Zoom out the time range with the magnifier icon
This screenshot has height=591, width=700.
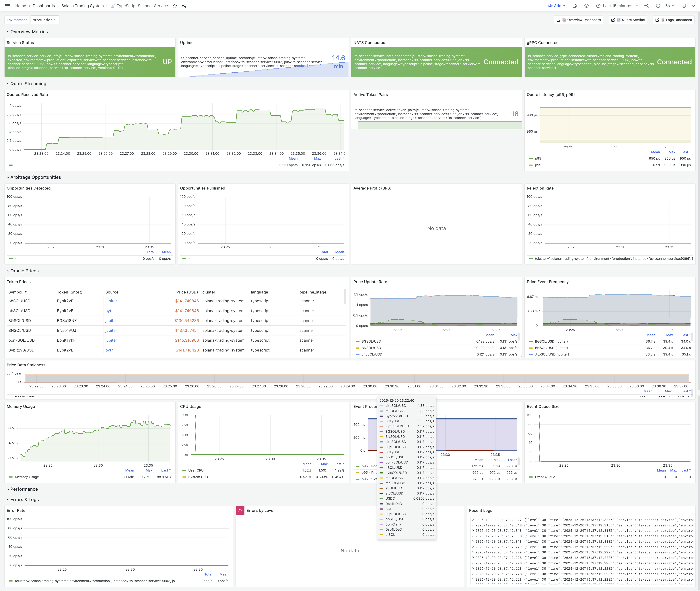[646, 6]
